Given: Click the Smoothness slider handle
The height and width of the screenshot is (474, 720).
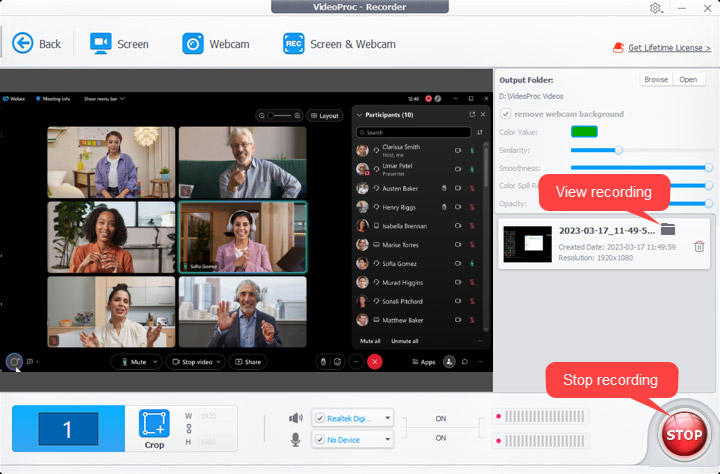Looking at the screenshot, I should pos(709,168).
